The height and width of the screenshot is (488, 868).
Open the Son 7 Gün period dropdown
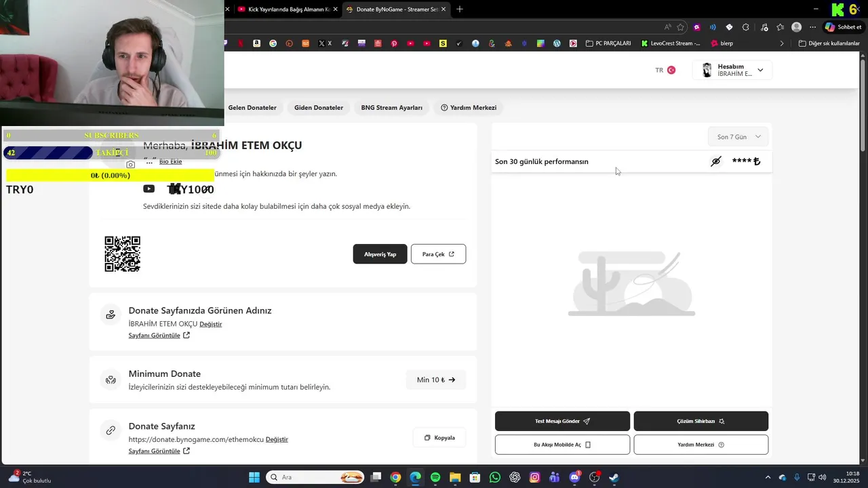tap(738, 137)
